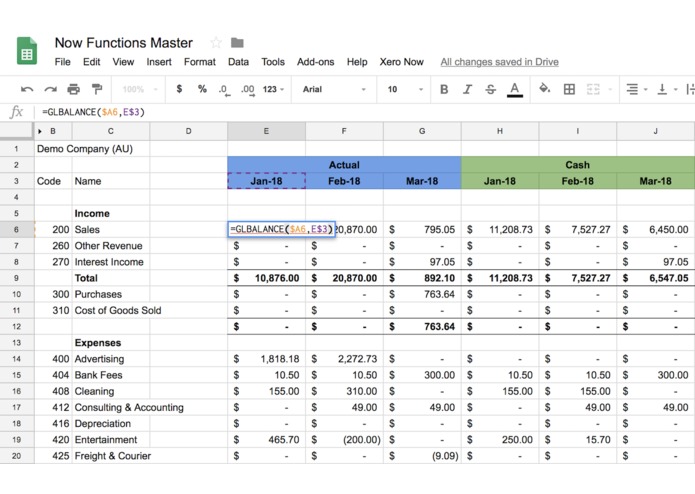
Task: Open the Data menu
Action: (x=238, y=62)
